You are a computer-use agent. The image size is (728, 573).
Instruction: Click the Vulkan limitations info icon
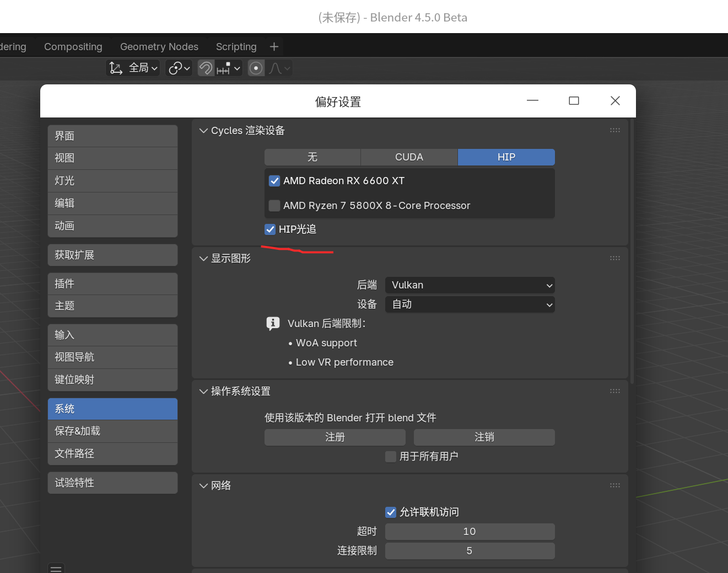(273, 323)
